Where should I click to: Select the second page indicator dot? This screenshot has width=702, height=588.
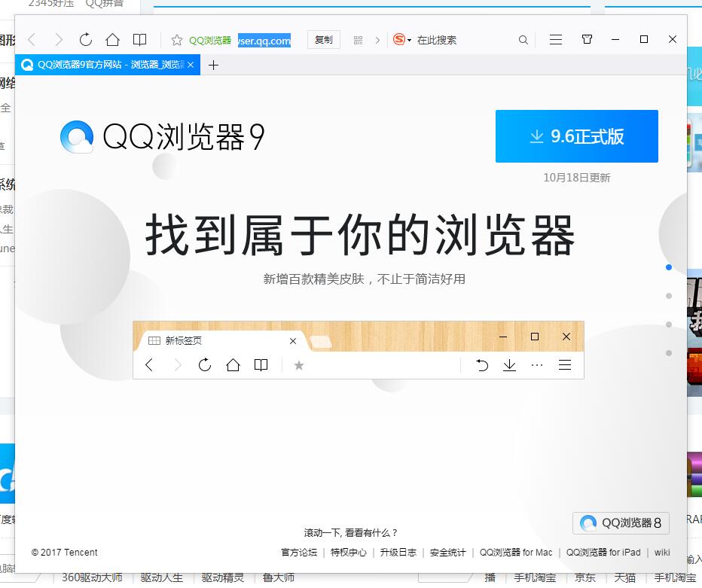669,296
